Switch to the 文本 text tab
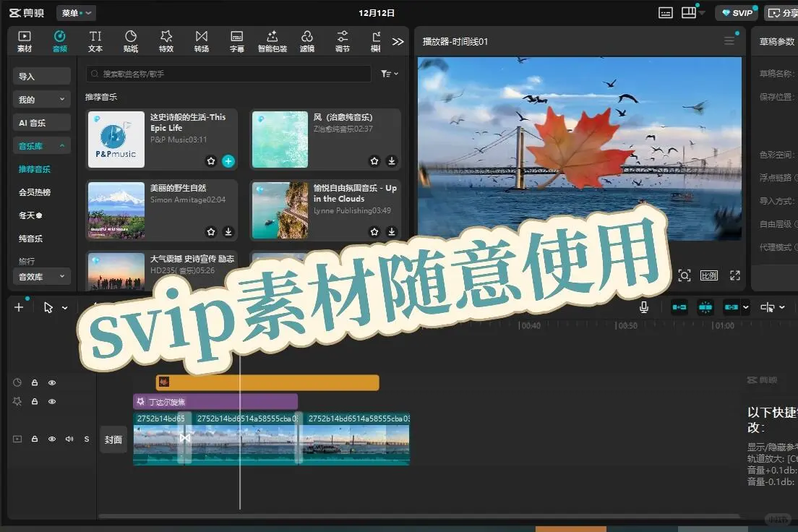The height and width of the screenshot is (532, 798). [95, 40]
